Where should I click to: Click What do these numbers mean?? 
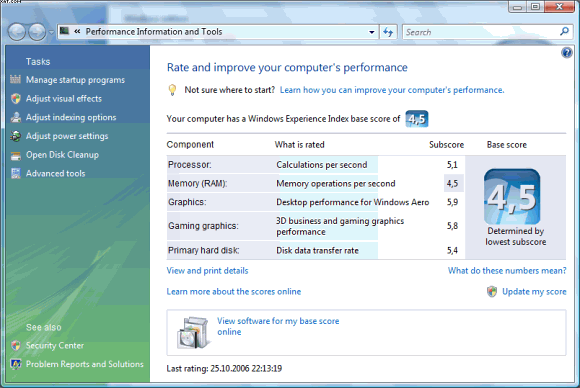[x=507, y=271]
